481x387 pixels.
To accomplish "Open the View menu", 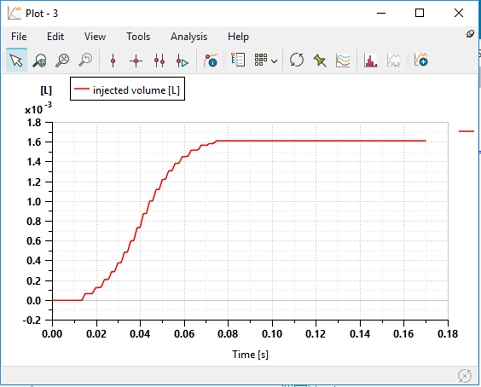I will click(95, 36).
